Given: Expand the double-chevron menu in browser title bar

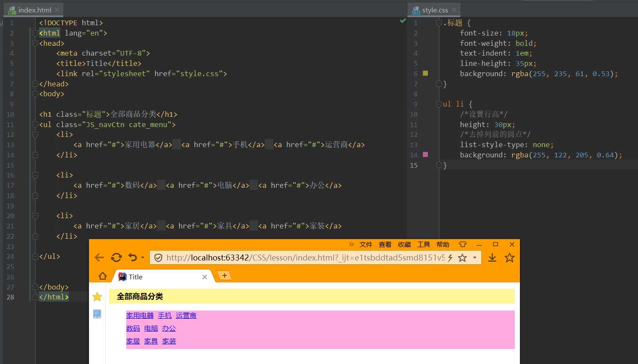Looking at the screenshot, I should click(351, 245).
